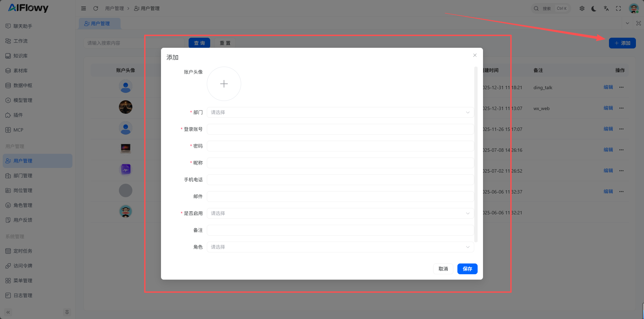
Task: Click the avatar upload plus icon
Action: point(224,84)
